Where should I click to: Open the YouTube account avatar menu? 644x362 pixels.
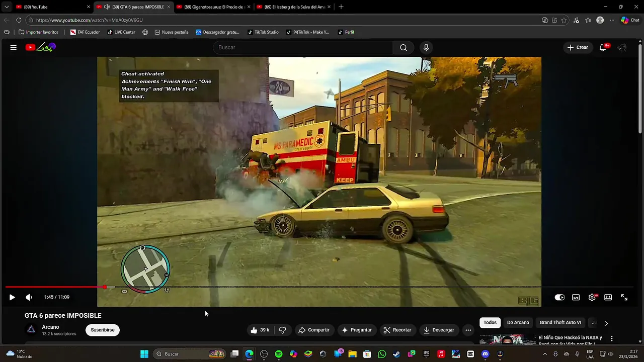coord(622,47)
